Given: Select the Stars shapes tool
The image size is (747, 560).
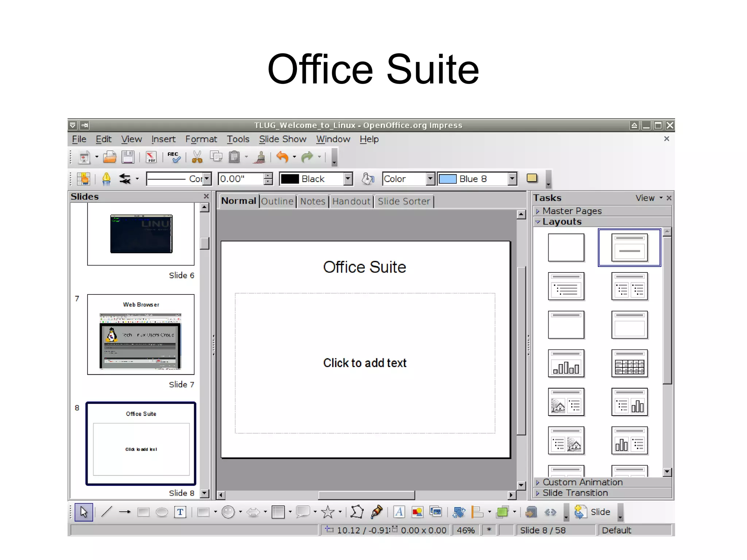Looking at the screenshot, I should coord(328,512).
